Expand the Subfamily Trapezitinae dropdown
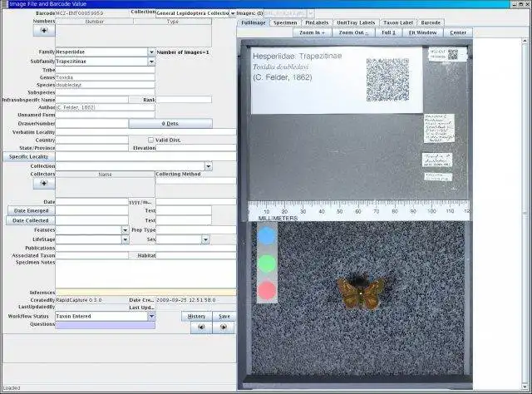 pos(151,61)
